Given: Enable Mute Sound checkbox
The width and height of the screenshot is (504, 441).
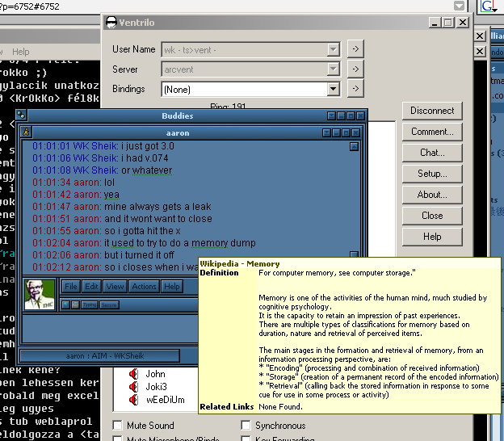Looking at the screenshot, I should (x=118, y=425).
